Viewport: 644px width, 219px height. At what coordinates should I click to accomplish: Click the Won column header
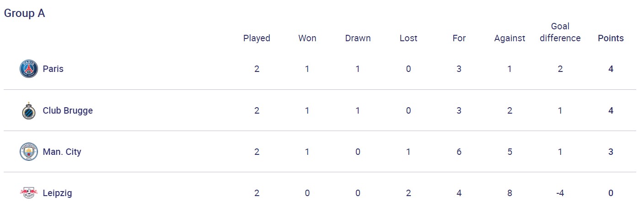click(307, 38)
